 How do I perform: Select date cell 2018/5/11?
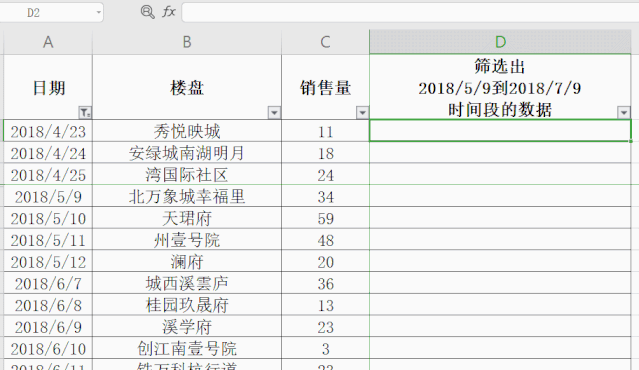pos(48,240)
